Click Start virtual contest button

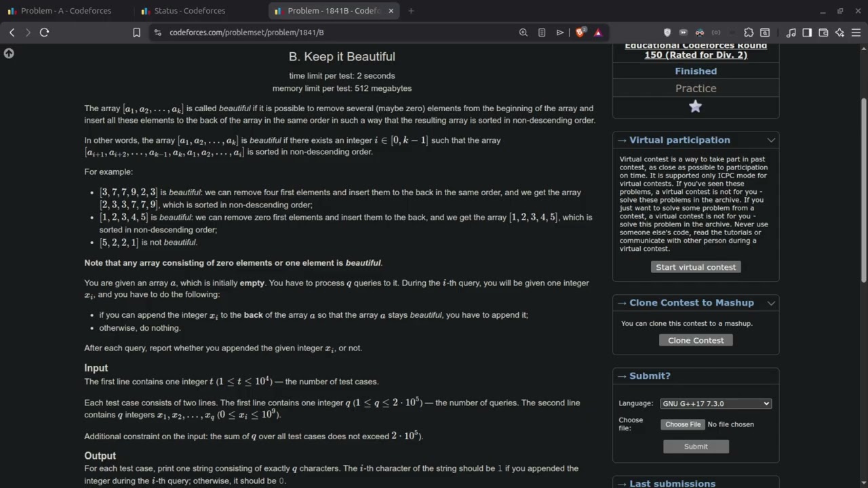pos(696,267)
